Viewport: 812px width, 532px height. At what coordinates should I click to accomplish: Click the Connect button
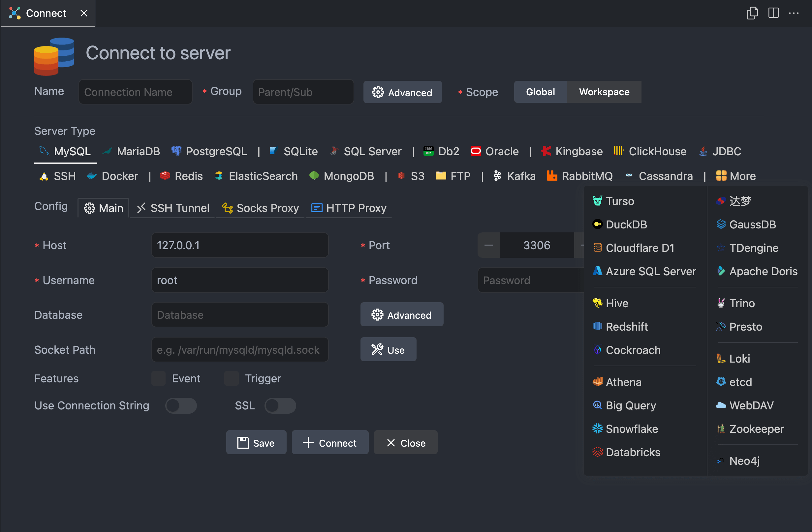330,443
